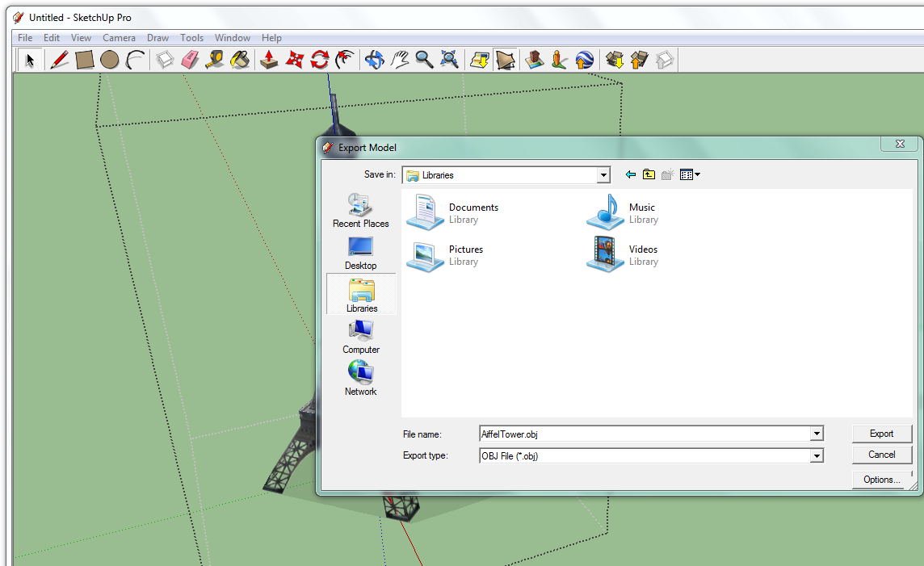Click Preview Model in Google Earth
Image resolution: width=924 pixels, height=566 pixels.
tap(585, 60)
